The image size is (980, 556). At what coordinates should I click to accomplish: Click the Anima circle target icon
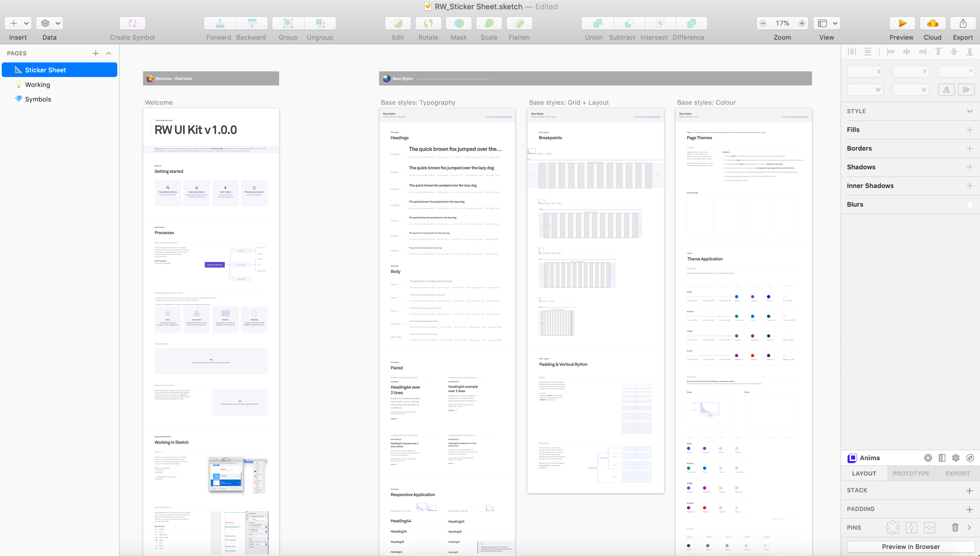click(928, 458)
